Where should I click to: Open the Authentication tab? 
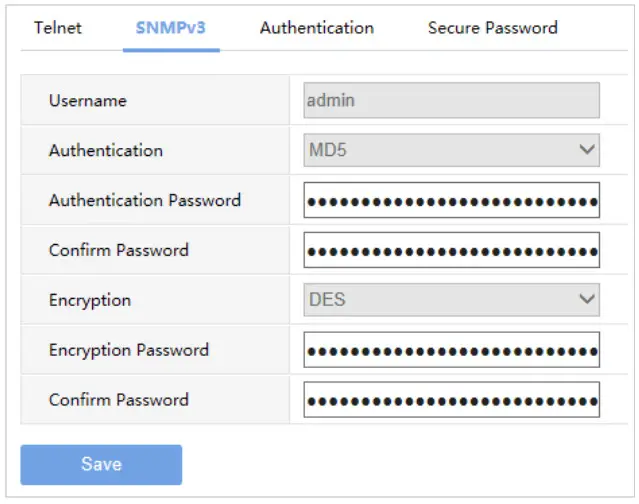pos(316,28)
